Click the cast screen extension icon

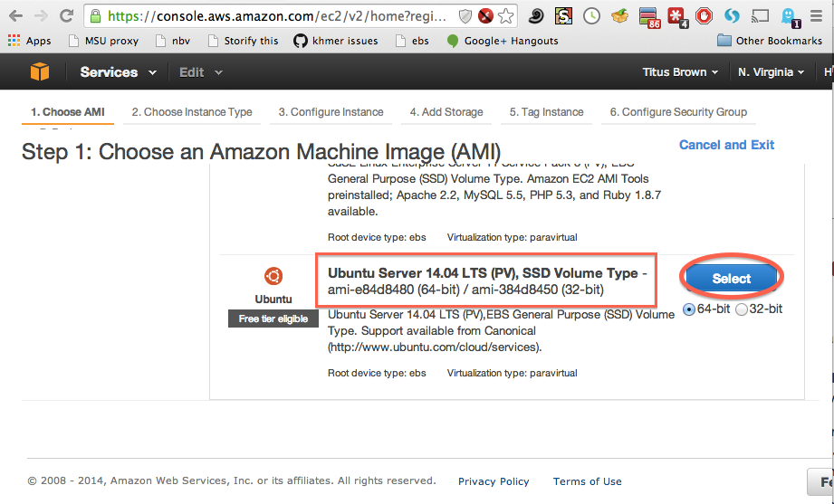[x=760, y=16]
